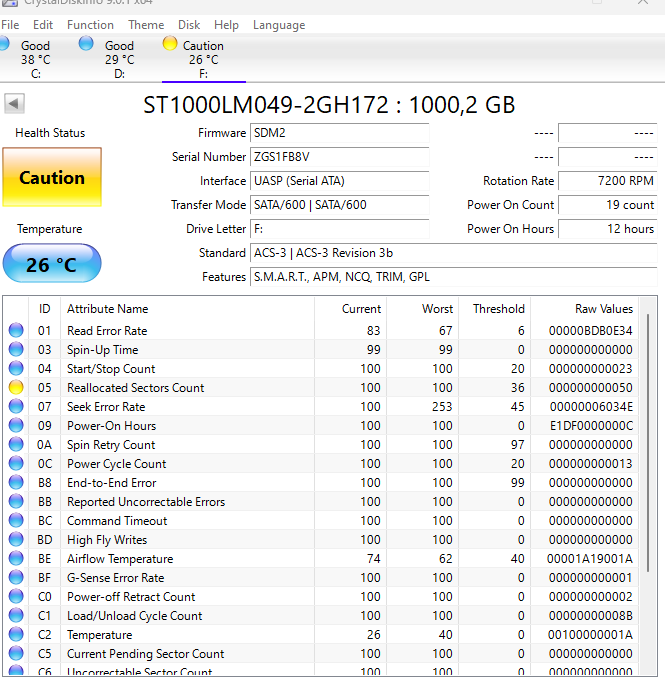The width and height of the screenshot is (665, 679).
Task: Go to previous disk with left arrow
Action: (14, 104)
